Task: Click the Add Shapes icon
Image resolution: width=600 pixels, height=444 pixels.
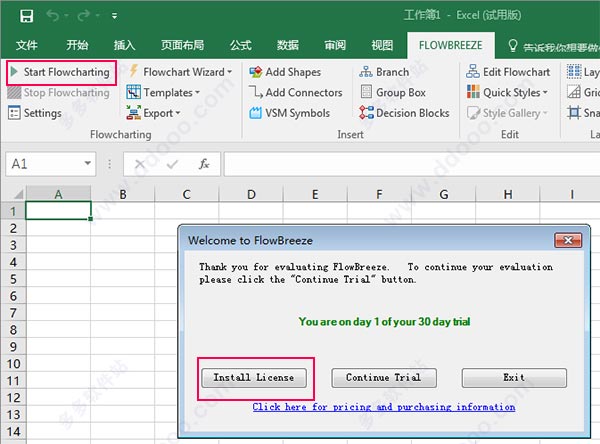Action: pyautogui.click(x=256, y=72)
